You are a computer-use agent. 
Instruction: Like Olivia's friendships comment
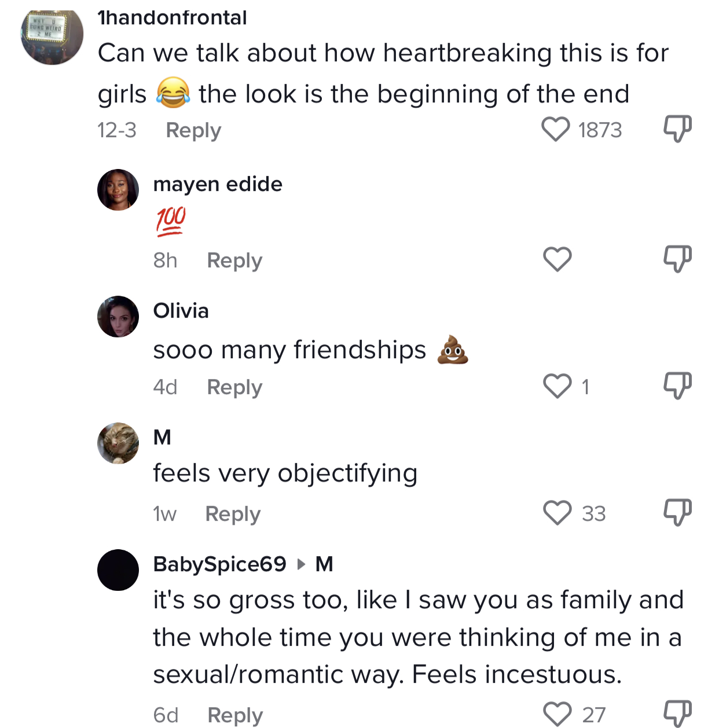click(557, 386)
